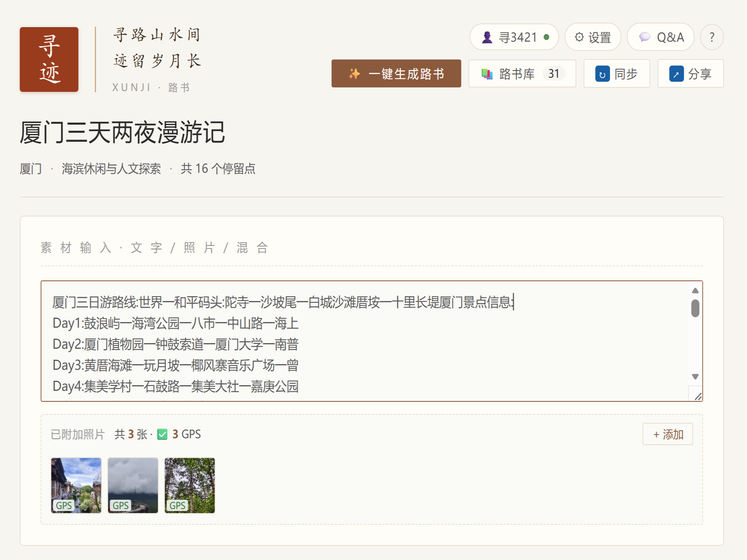Screen dimensions: 747x560
Task: Open help via question mark button
Action: click(x=712, y=37)
